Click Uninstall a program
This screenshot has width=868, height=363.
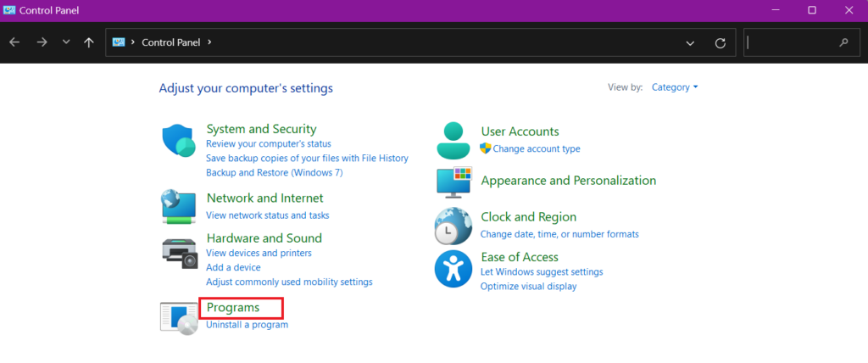[x=247, y=325]
